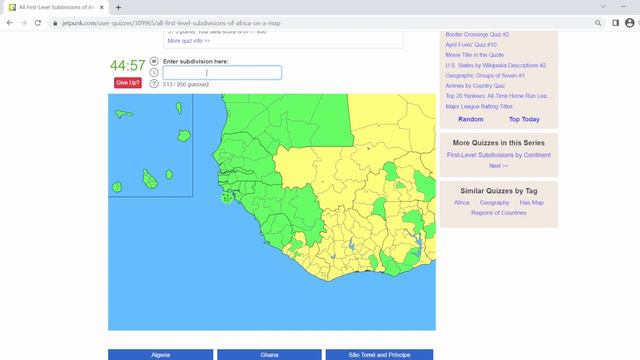Click the Geography tag link

pyautogui.click(x=494, y=202)
